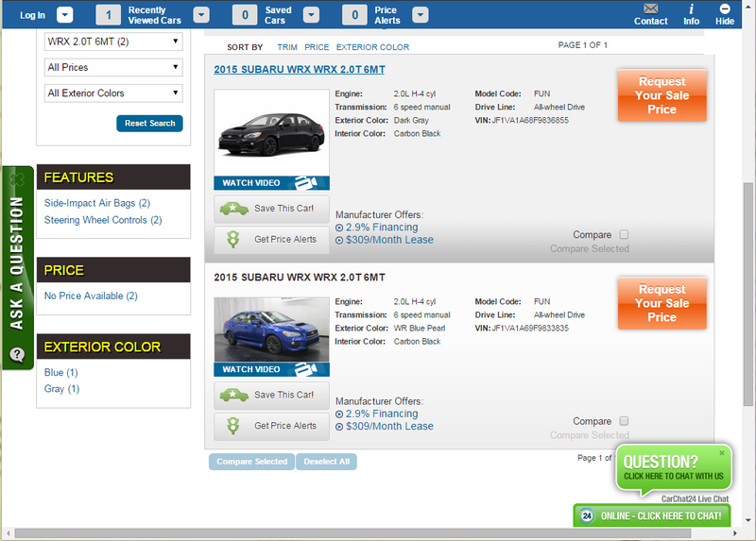This screenshot has height=541, width=756.
Task: Open the Ask A Question side tab
Action: [17, 268]
